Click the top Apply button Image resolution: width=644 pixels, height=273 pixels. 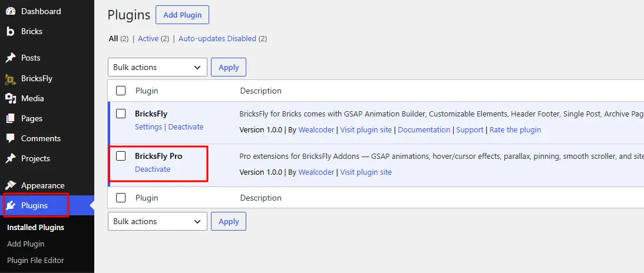click(x=229, y=67)
